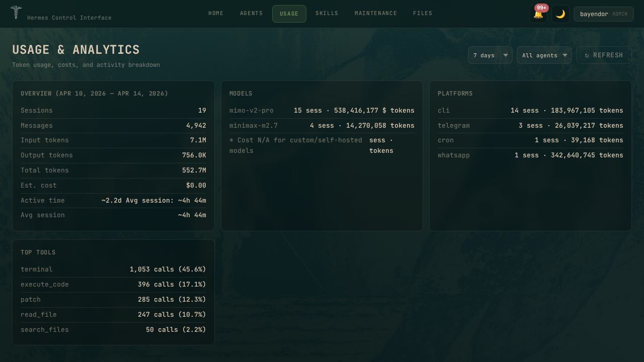This screenshot has height=362, width=644.
Task: Select the terminal tool row
Action: [113, 269]
